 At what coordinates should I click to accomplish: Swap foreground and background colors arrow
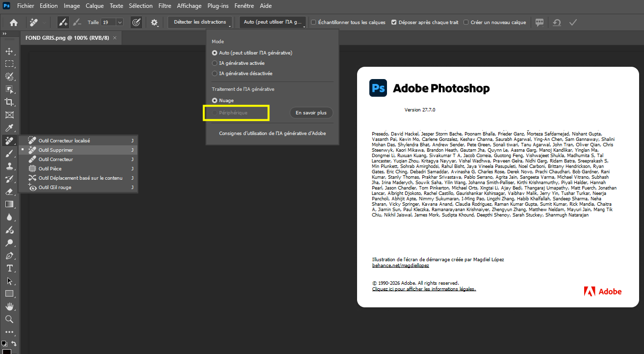14,344
